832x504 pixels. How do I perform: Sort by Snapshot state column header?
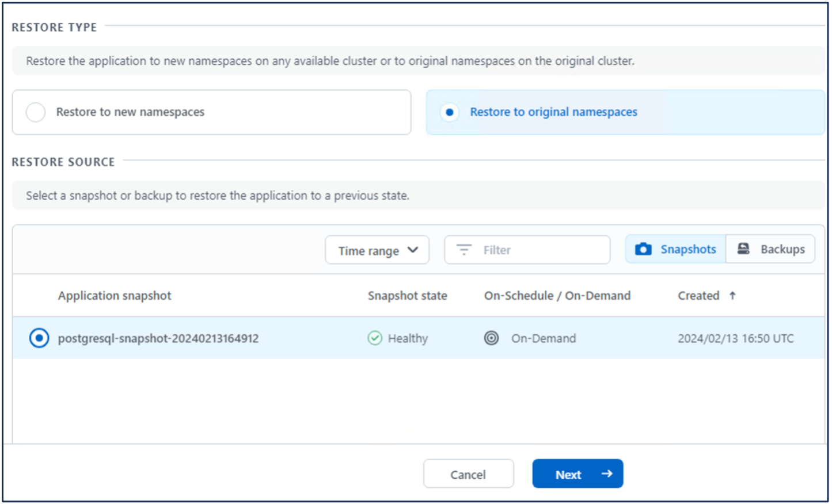pos(407,296)
